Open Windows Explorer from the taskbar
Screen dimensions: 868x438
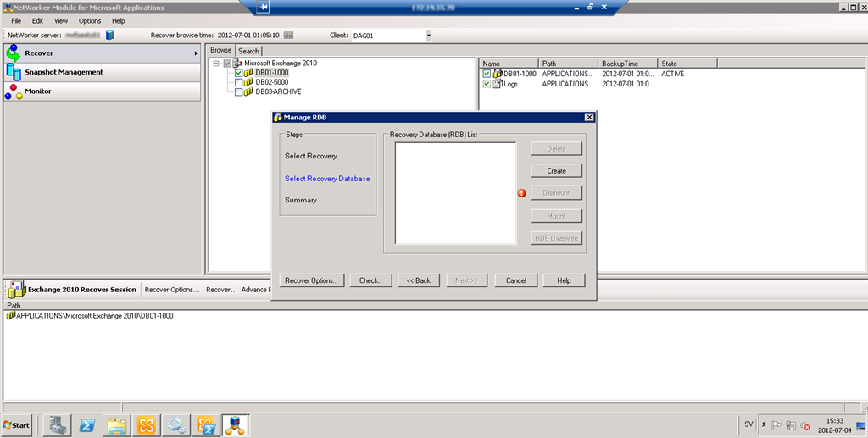click(x=117, y=425)
